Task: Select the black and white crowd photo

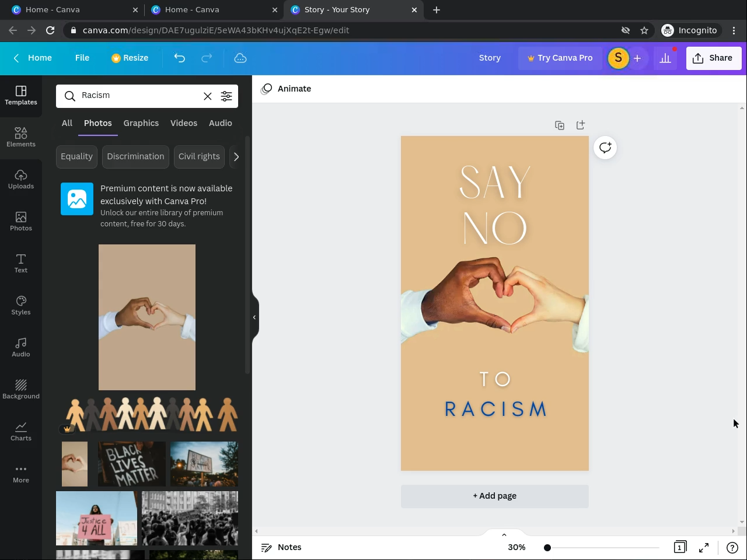Action: [190, 518]
